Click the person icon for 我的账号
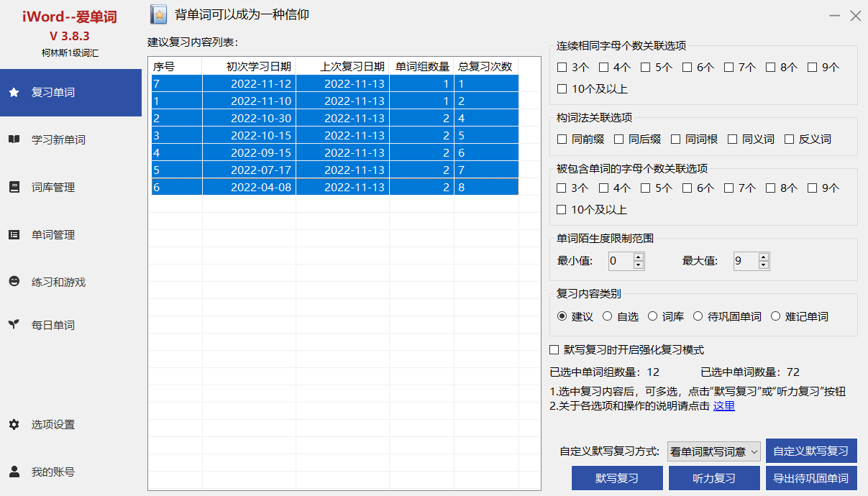 (x=14, y=472)
